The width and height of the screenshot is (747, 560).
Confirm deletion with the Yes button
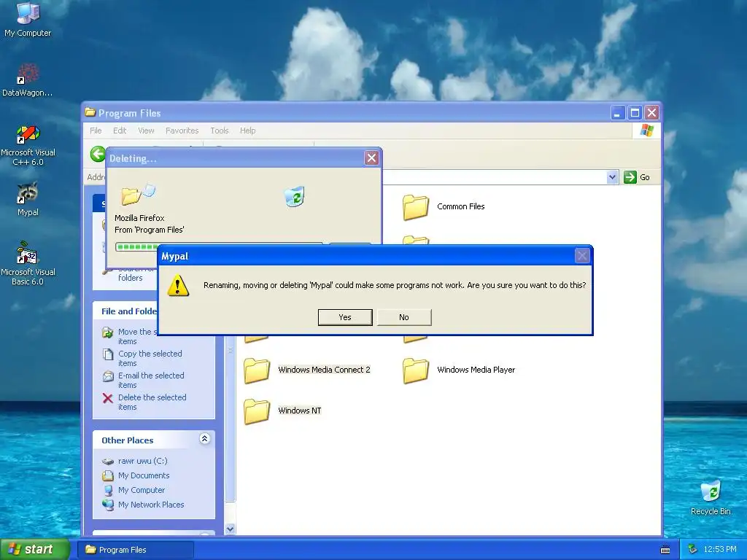pyautogui.click(x=345, y=317)
